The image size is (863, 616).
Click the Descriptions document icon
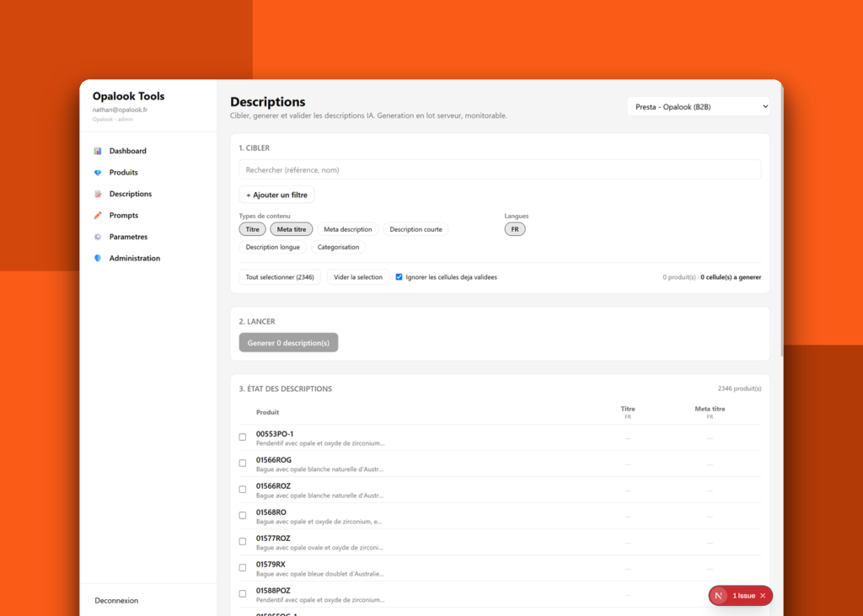click(98, 194)
